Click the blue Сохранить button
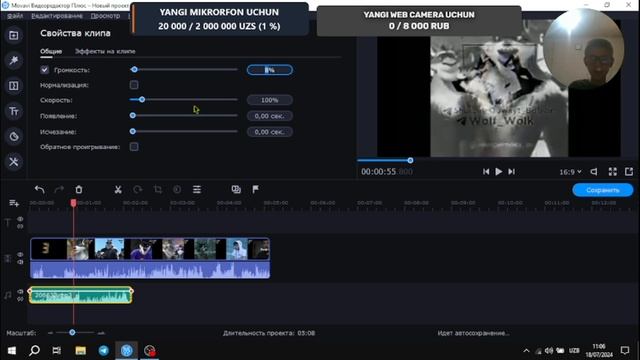 click(602, 190)
